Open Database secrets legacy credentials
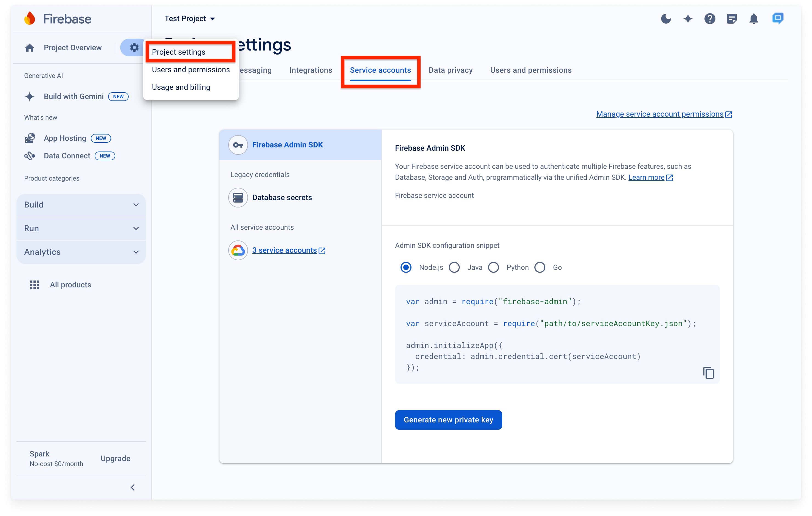The height and width of the screenshot is (516, 812). coord(282,197)
